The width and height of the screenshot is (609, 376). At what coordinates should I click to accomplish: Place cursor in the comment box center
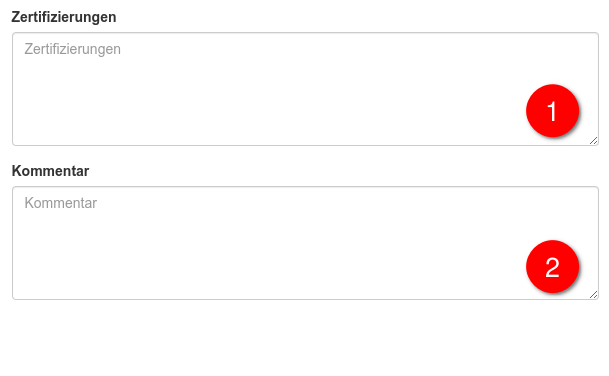(305, 243)
